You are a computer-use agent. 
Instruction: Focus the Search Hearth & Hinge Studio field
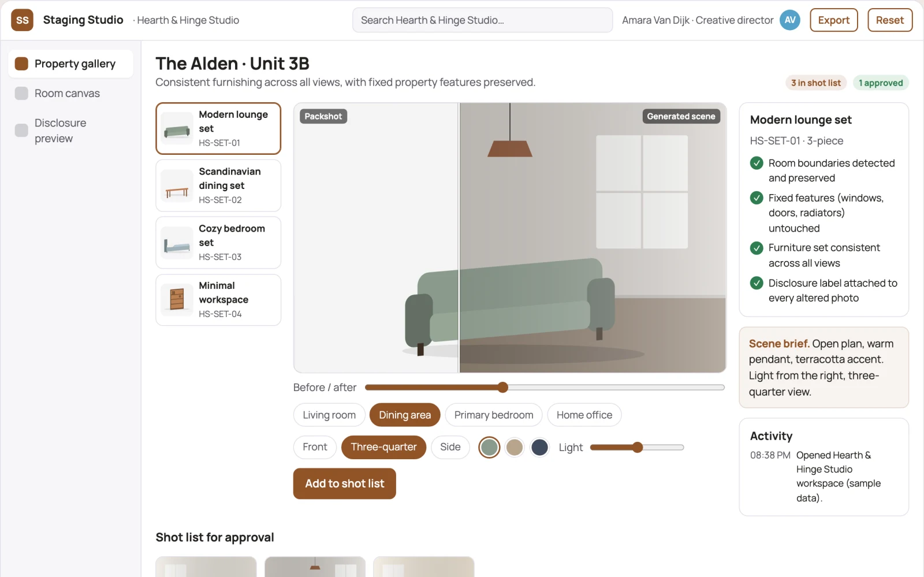pyautogui.click(x=482, y=20)
